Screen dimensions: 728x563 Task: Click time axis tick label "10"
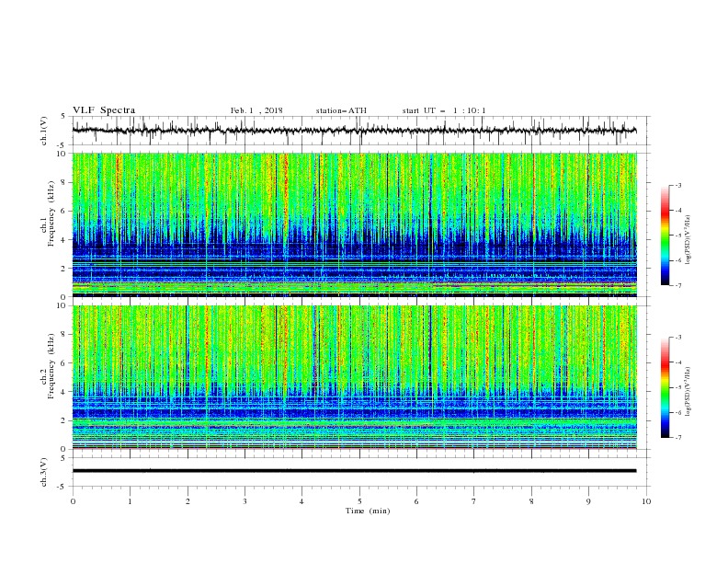646,501
